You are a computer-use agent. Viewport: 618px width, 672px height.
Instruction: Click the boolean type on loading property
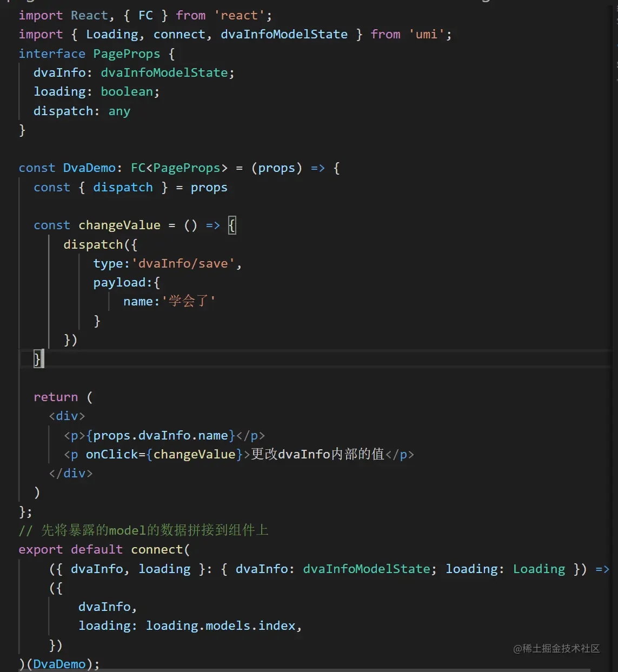127,92
